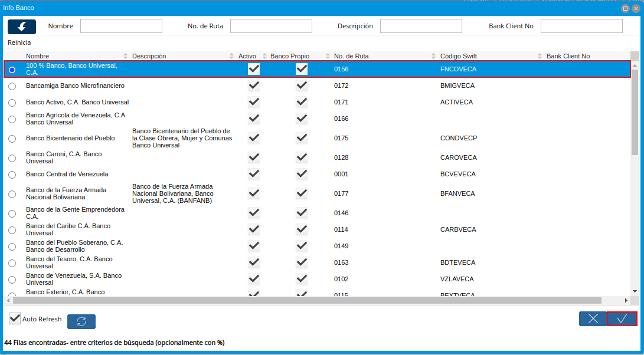The width and height of the screenshot is (644, 355).
Task: Sort by the Banco Propio column header
Action: [289, 56]
